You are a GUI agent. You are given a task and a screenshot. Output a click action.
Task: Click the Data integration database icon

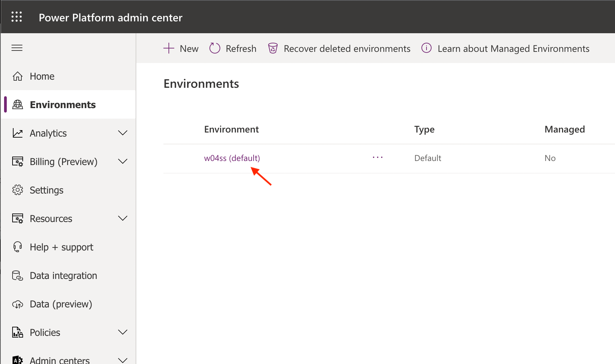coord(18,276)
